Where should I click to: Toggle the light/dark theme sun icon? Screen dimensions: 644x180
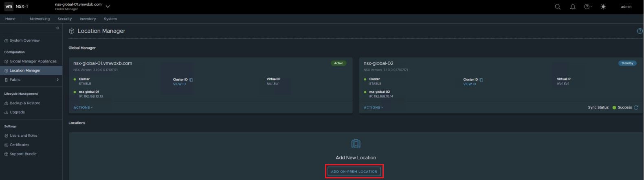[x=603, y=7]
